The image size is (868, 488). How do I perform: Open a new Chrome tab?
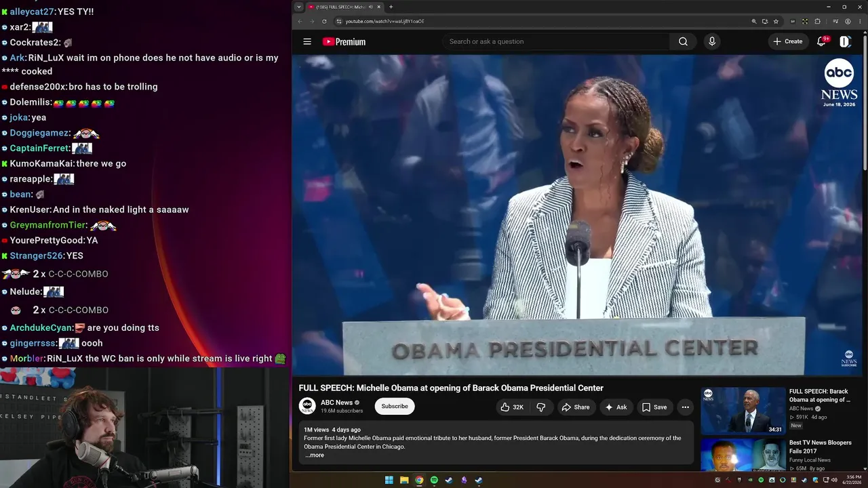(391, 7)
